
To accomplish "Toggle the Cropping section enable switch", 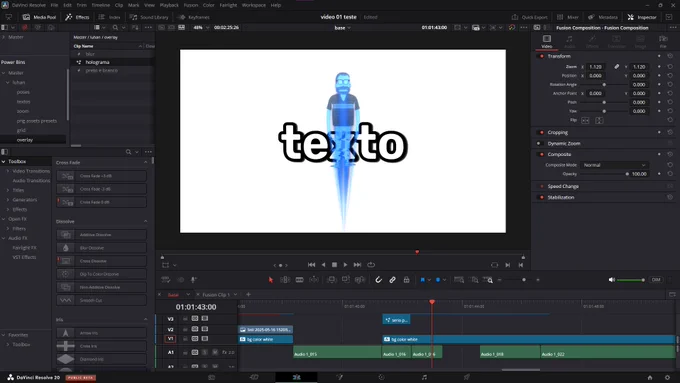I will 541,132.
